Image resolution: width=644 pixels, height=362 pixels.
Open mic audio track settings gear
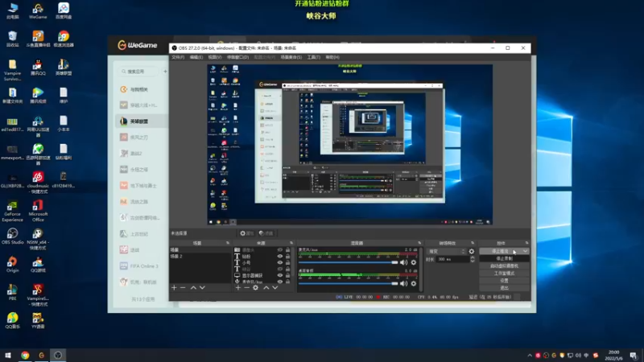414,262
